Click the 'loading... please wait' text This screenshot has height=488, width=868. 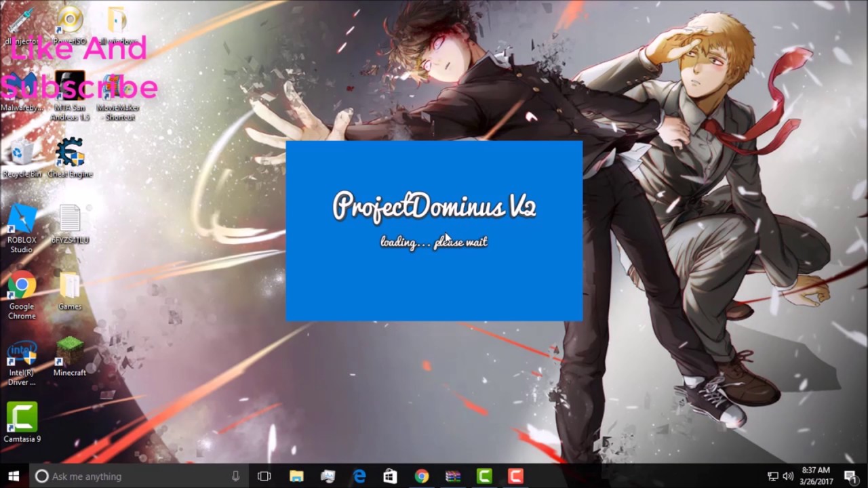pos(434,241)
